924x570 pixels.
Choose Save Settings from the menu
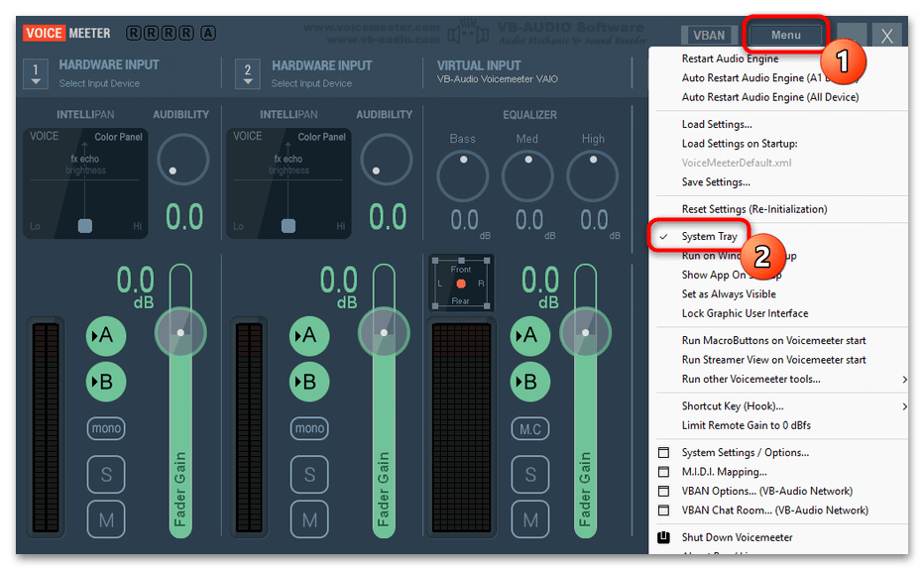716,182
